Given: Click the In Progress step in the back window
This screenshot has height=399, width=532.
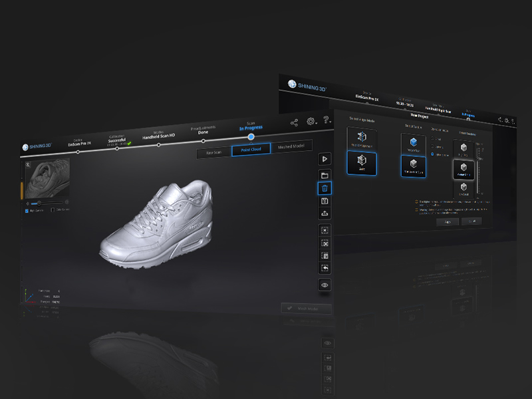Looking at the screenshot, I should pyautogui.click(x=468, y=114).
